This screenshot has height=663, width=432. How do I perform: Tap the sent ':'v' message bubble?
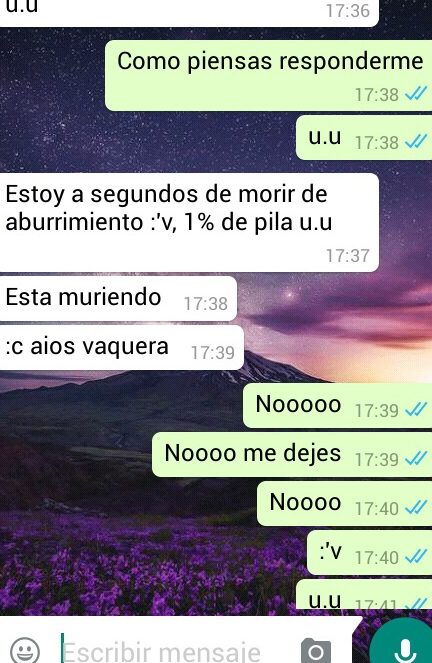pyautogui.click(x=369, y=552)
